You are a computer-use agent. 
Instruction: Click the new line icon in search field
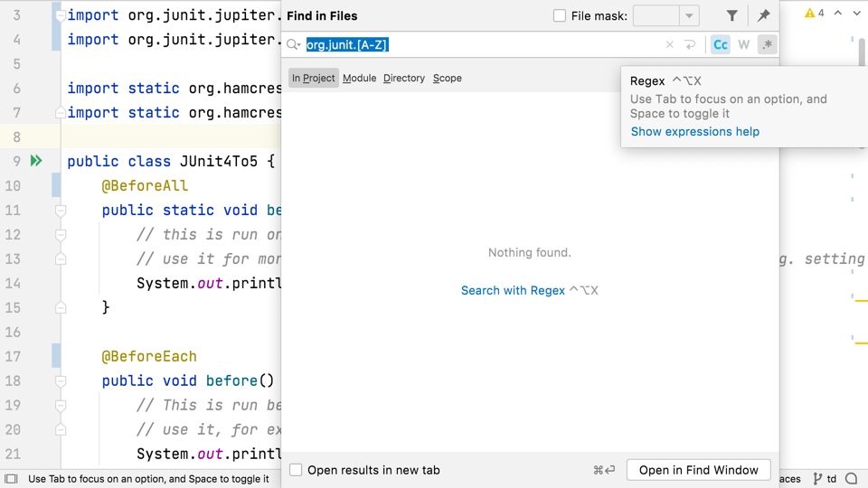[690, 44]
